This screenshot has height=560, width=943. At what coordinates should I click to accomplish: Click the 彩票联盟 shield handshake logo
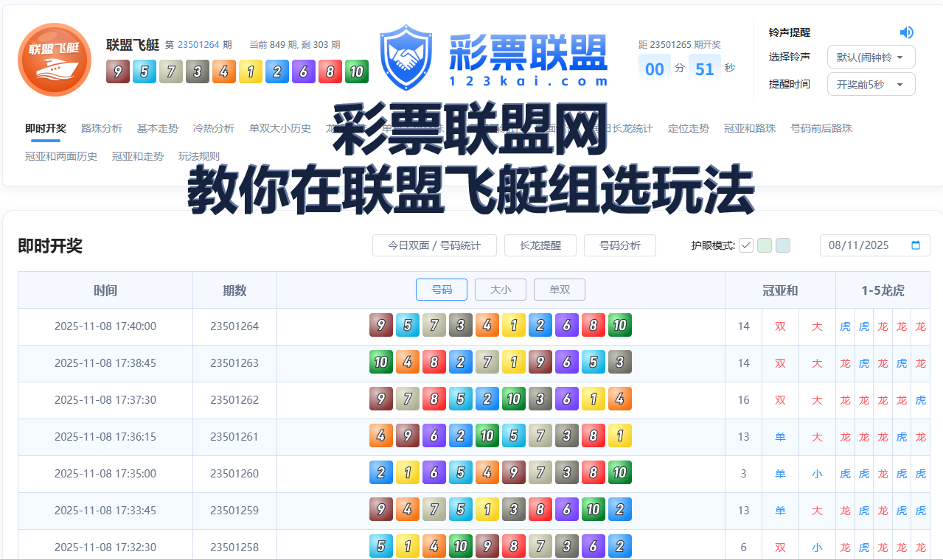pos(405,55)
